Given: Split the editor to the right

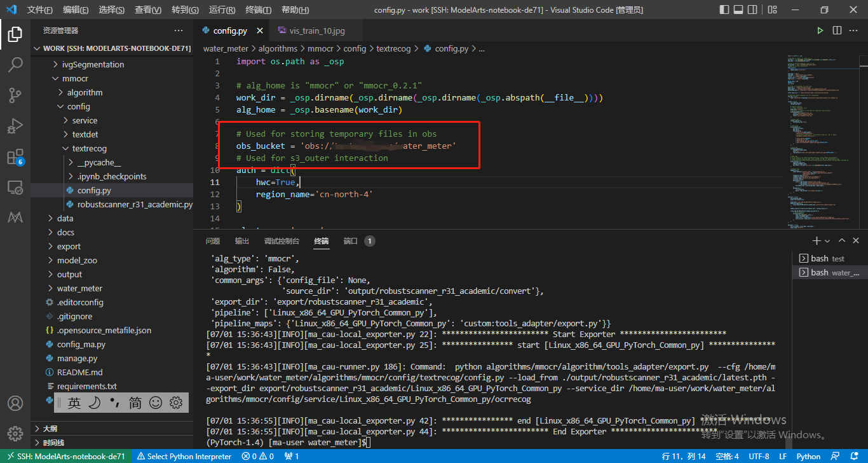Looking at the screenshot, I should click(837, 31).
